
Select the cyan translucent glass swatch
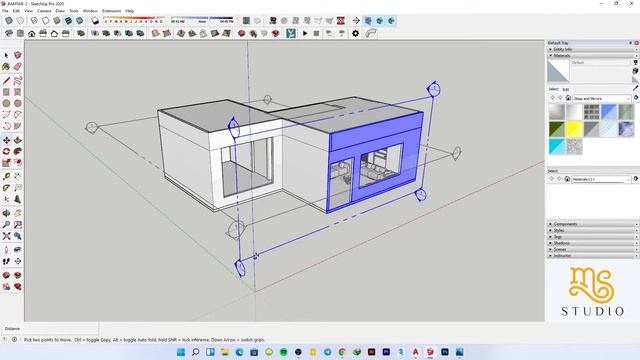556,147
